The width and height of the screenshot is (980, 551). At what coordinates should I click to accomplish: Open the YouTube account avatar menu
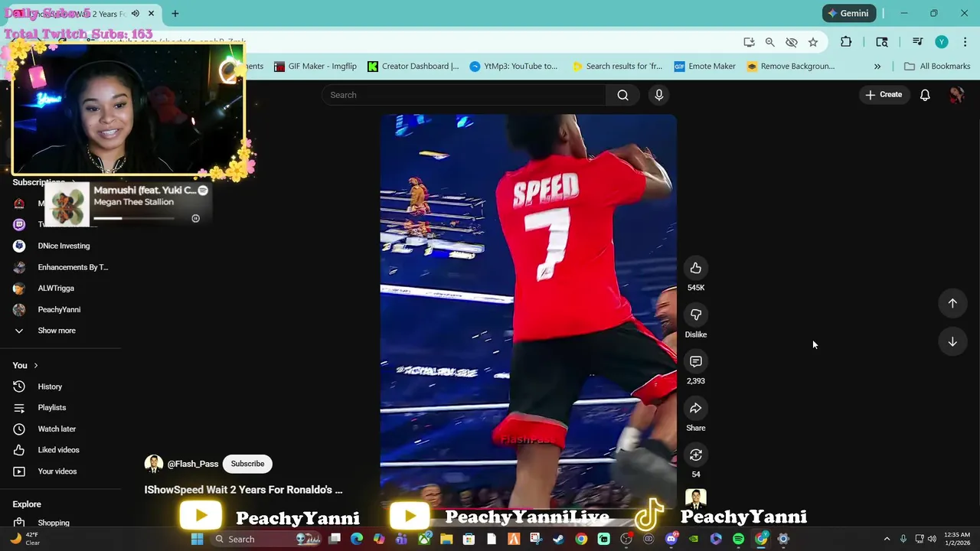[x=956, y=95]
